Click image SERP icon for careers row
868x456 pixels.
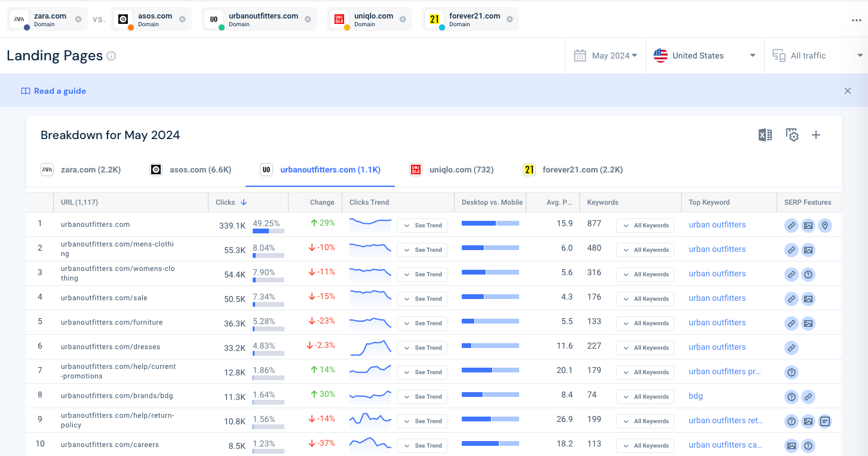[792, 446]
